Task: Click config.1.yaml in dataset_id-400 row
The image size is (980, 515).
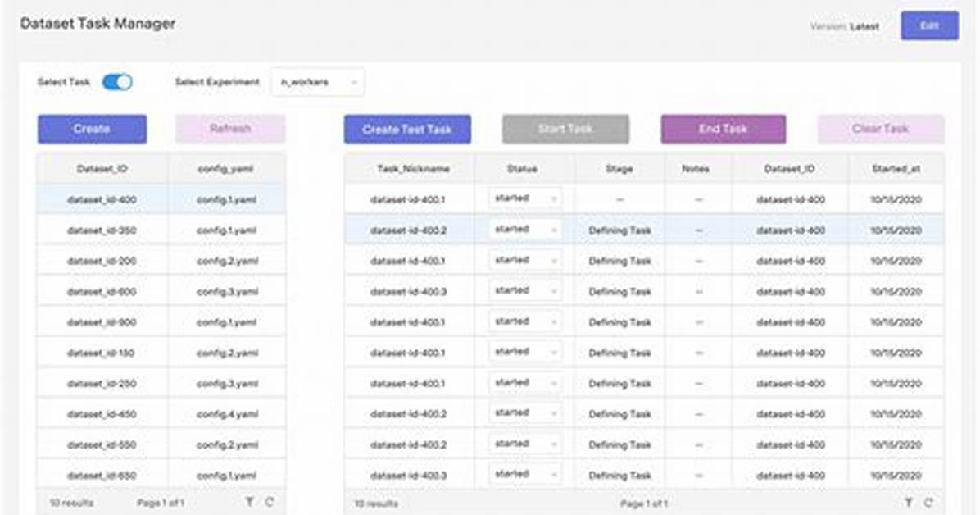Action: pyautogui.click(x=226, y=199)
